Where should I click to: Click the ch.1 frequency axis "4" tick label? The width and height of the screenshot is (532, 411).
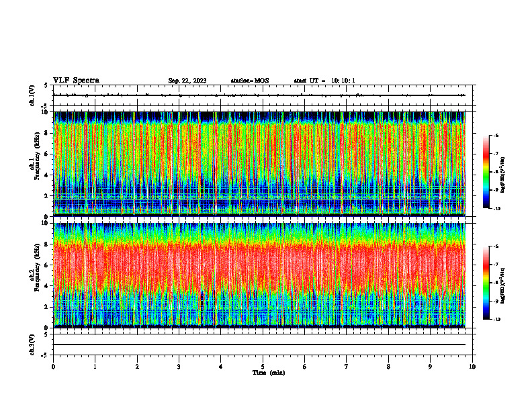point(46,175)
